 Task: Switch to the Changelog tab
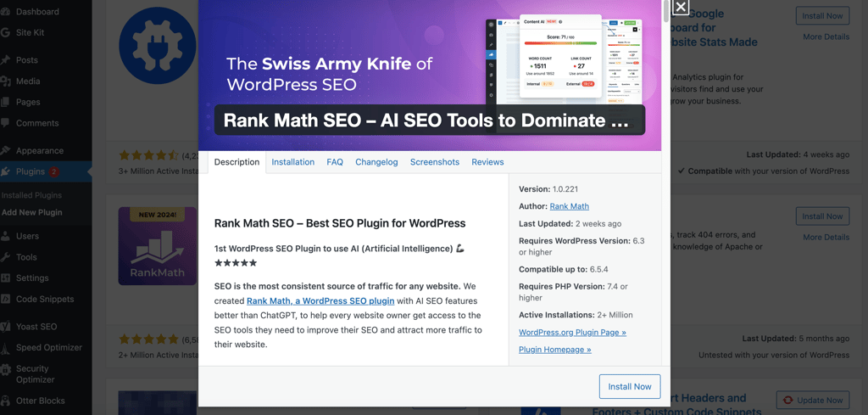point(376,162)
